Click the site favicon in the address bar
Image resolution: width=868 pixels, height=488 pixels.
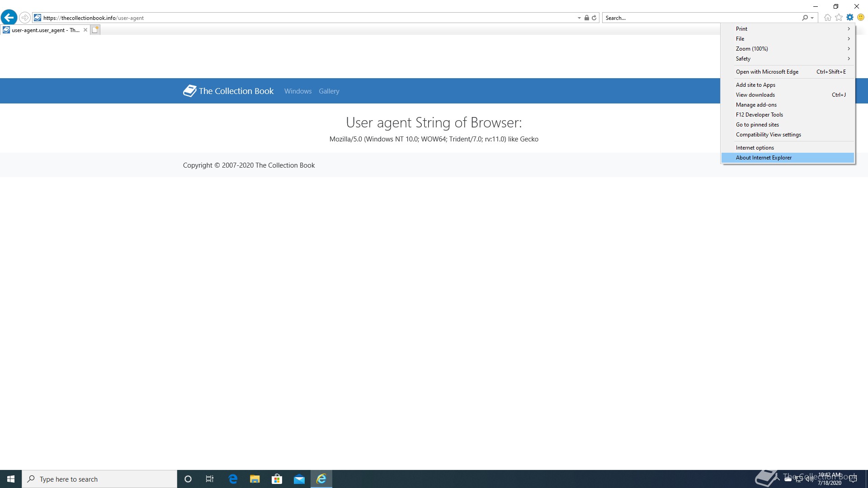coord(38,18)
